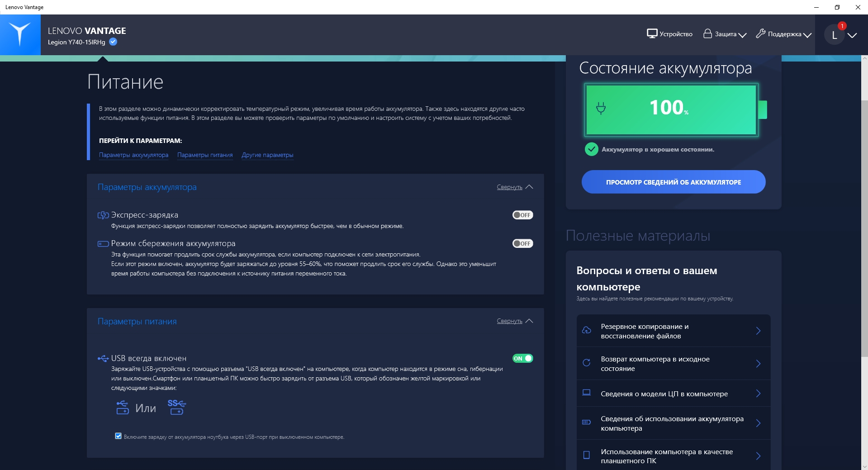Toggle the Экспресс-зарядка switch
868x470 pixels.
point(522,215)
